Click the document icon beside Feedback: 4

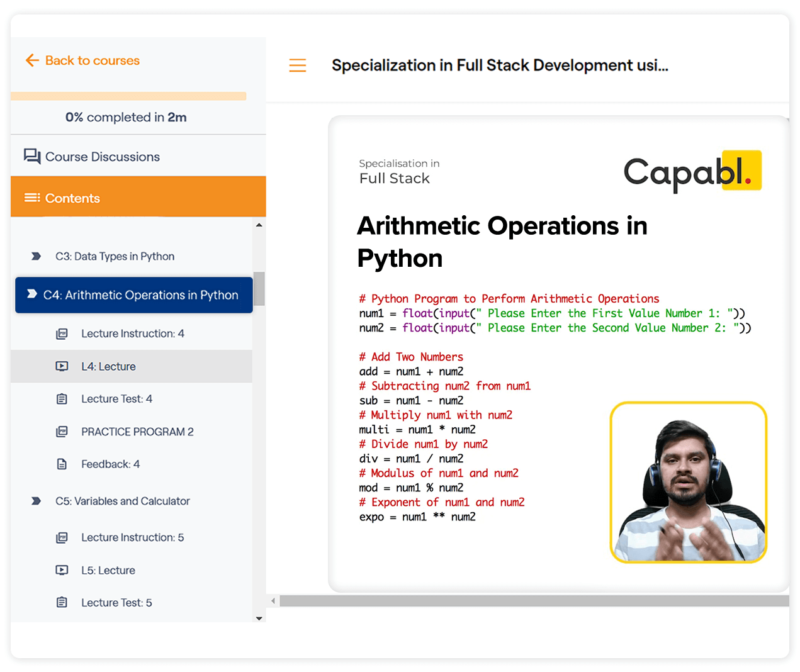pos(62,464)
